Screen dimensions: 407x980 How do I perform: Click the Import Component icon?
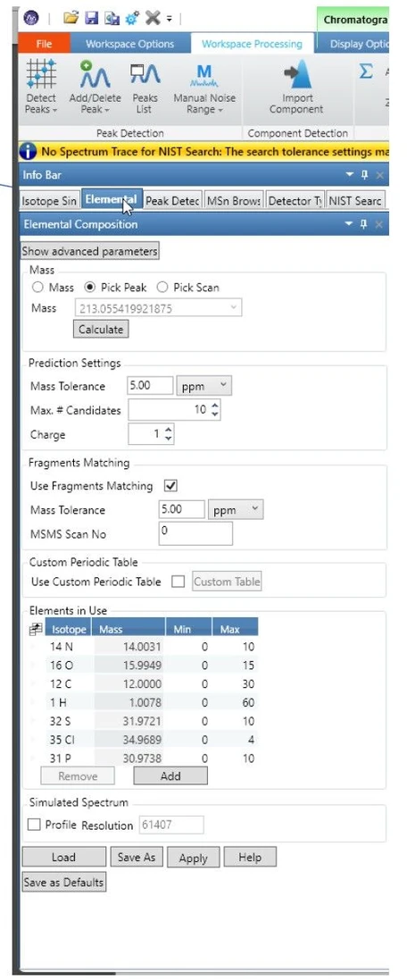click(296, 87)
